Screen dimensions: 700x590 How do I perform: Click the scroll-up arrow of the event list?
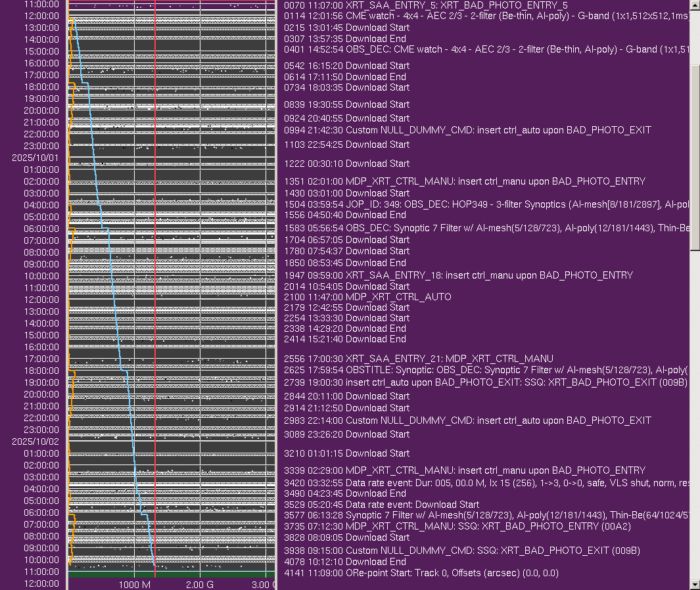[695, 5]
